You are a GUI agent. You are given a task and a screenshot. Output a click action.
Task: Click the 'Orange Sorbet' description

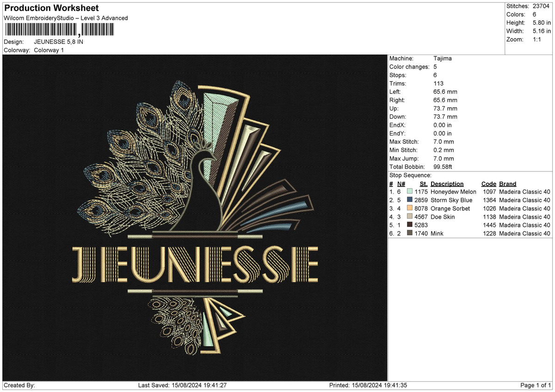coord(450,208)
